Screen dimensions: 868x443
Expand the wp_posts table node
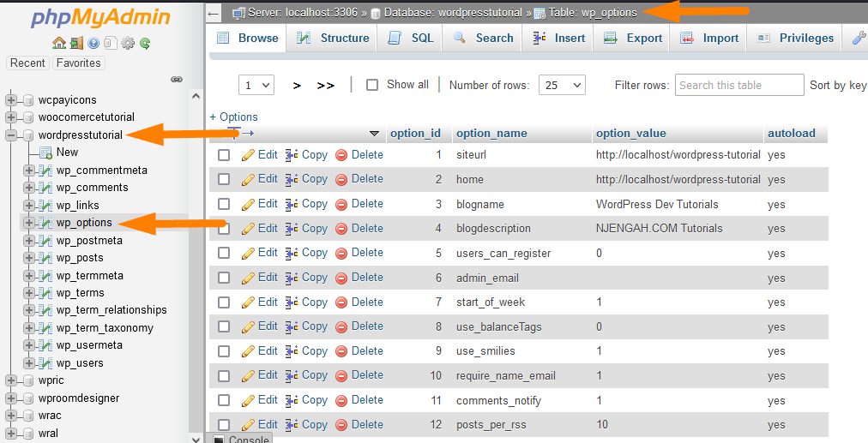pos(29,258)
